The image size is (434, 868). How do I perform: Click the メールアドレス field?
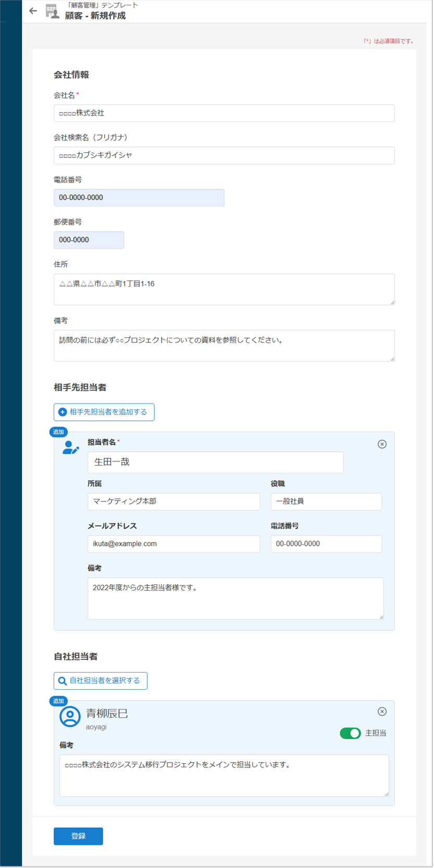[173, 544]
